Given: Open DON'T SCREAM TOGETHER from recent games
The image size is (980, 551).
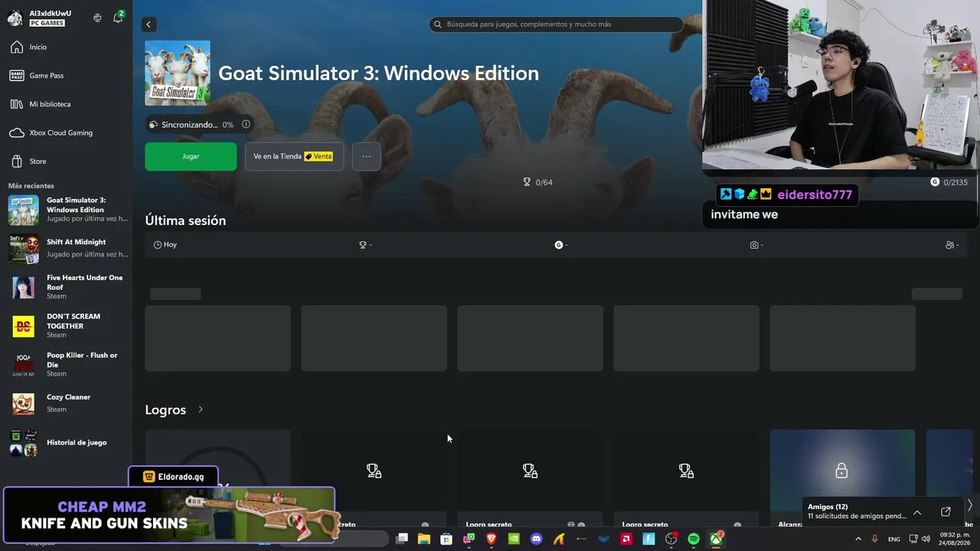Looking at the screenshot, I should coord(67,326).
